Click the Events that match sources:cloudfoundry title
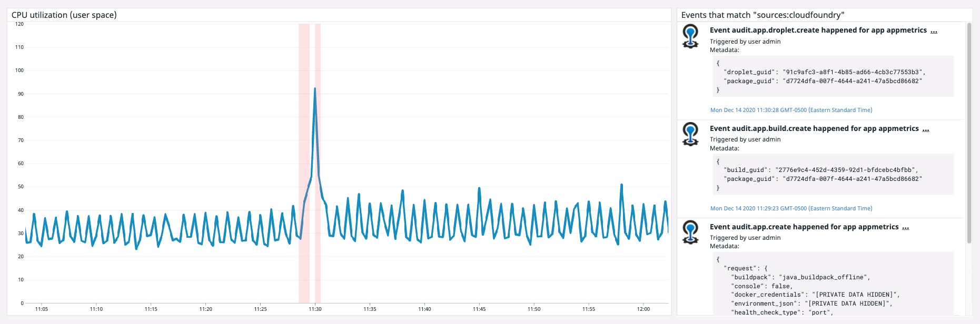 coord(763,15)
